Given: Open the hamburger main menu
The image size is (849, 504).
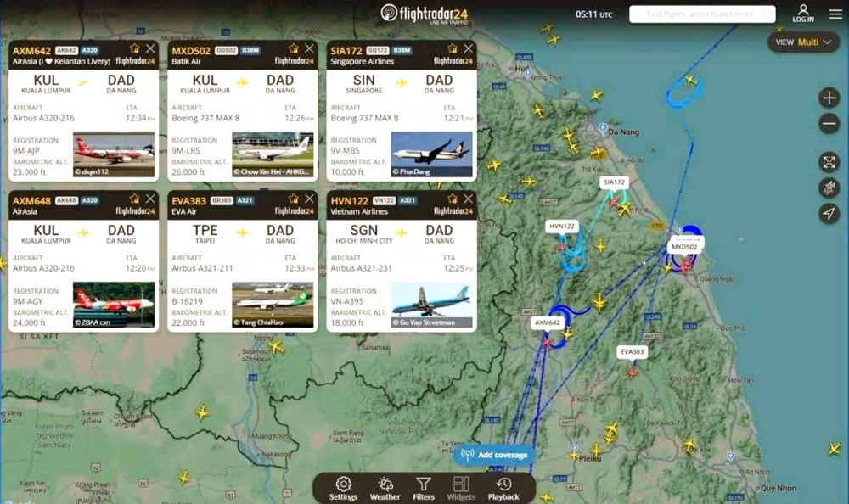Looking at the screenshot, I should coord(835,14).
